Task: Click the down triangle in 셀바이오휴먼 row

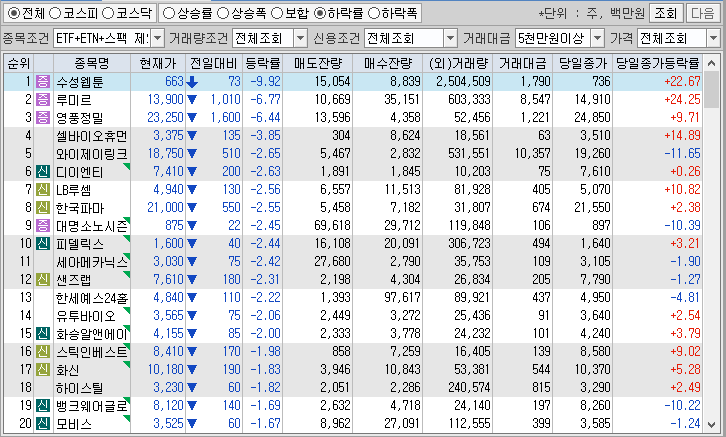Action: [192, 136]
